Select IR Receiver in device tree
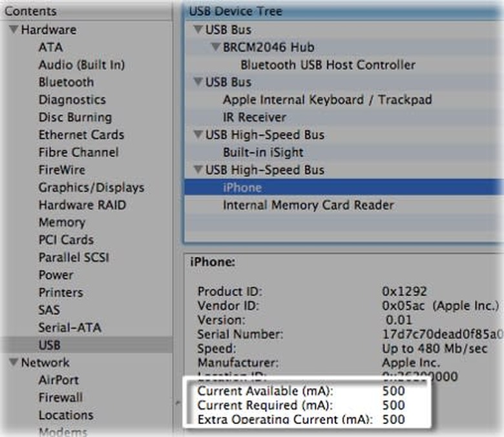Viewport: 504px width, 437px height. click(254, 117)
